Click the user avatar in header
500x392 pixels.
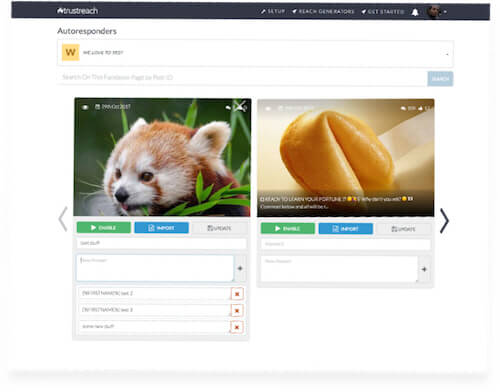click(433, 12)
